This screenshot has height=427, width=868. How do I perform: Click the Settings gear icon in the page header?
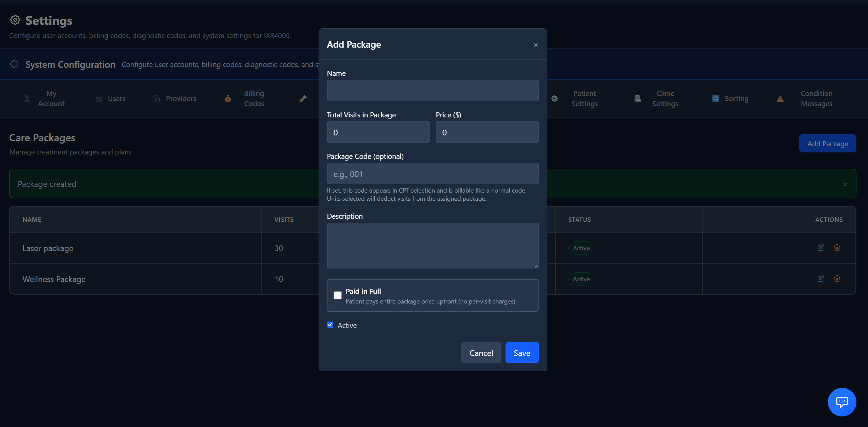click(x=15, y=20)
